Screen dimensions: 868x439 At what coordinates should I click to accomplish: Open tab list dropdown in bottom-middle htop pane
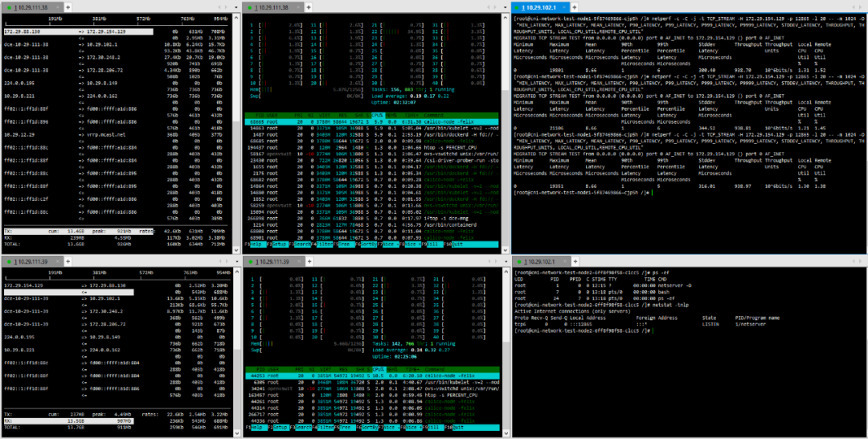point(505,261)
